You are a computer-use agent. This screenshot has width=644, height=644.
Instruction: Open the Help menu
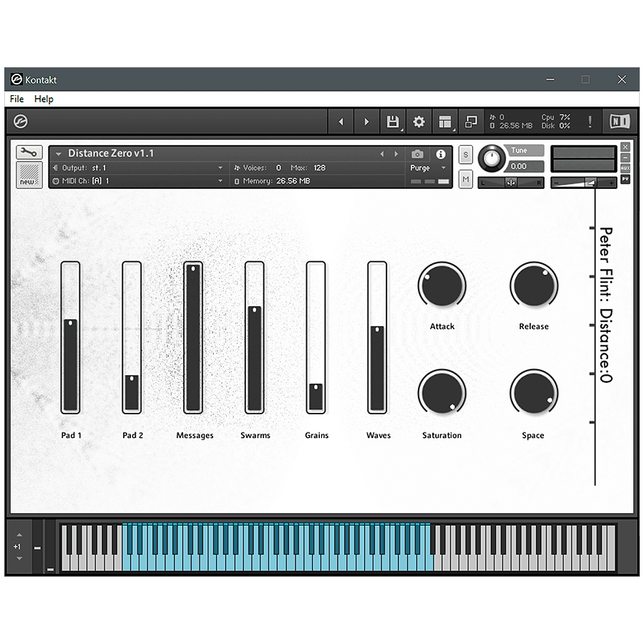coord(44,99)
